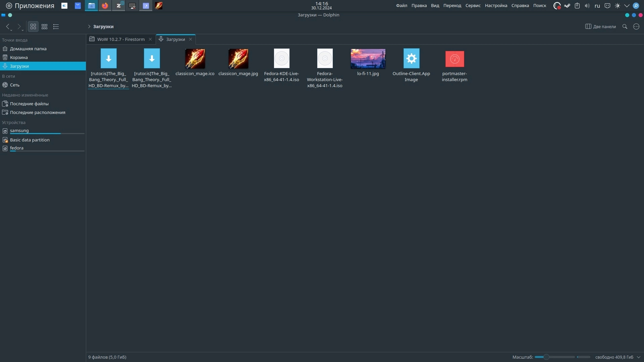
Task: Open Корзина in the places panel
Action: tap(43, 57)
